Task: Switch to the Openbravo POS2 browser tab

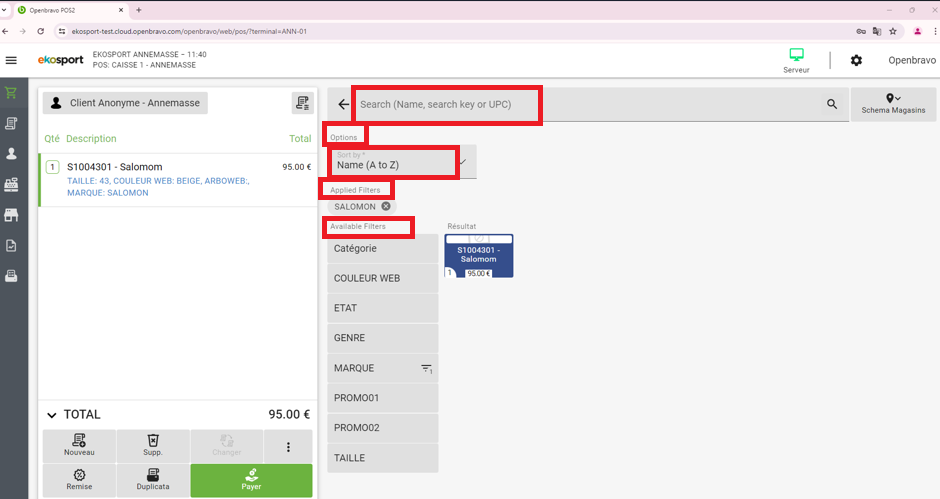Action: click(69, 10)
